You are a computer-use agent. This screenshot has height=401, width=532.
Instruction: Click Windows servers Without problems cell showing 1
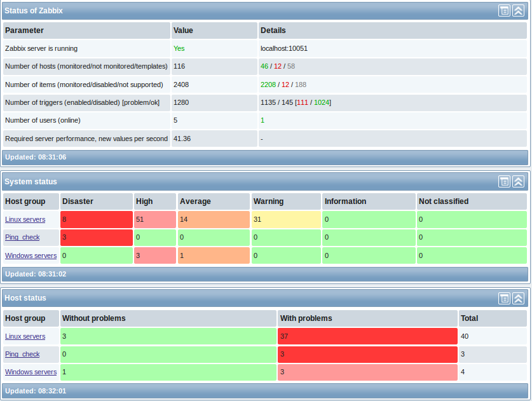coord(168,372)
